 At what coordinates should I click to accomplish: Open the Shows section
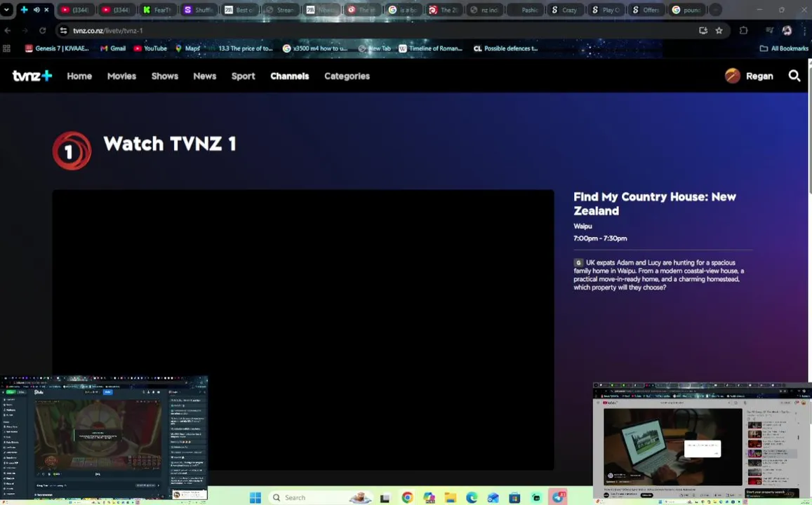[165, 76]
